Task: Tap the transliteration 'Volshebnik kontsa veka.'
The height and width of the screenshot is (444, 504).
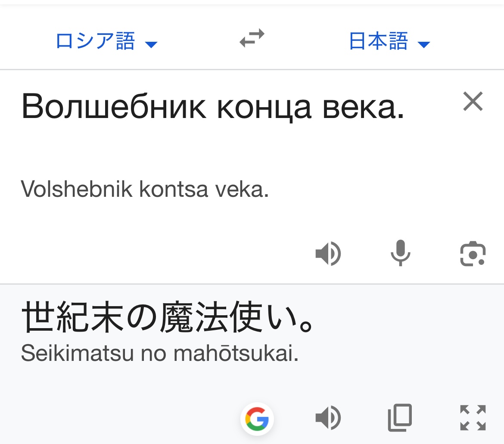Action: click(x=145, y=189)
